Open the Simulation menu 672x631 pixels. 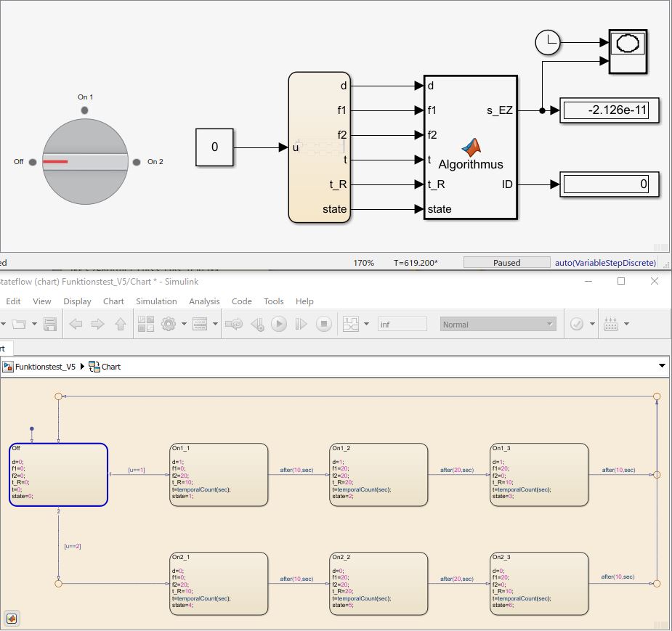(x=156, y=301)
